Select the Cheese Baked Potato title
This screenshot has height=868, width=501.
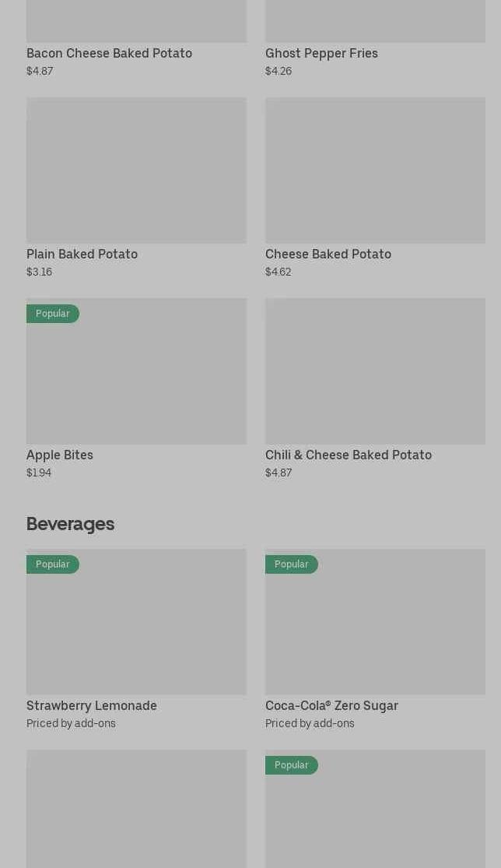point(328,254)
